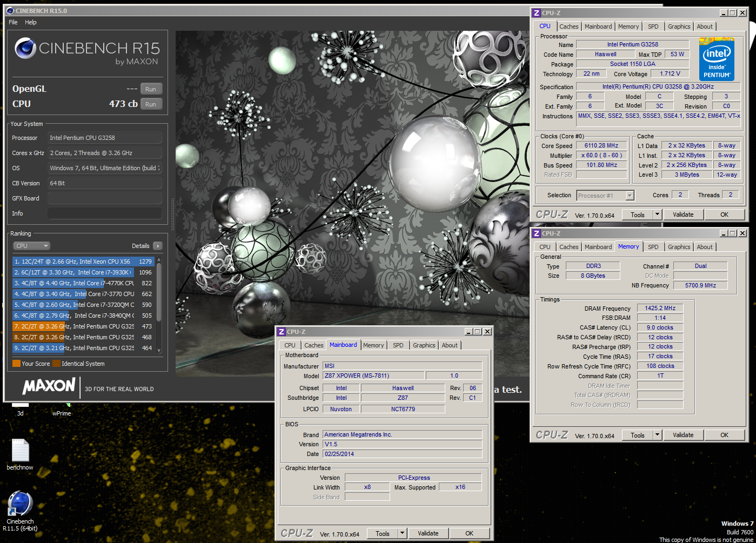
Task: Click DRAM Frequency value 1425.2 MHz
Action: pos(660,308)
